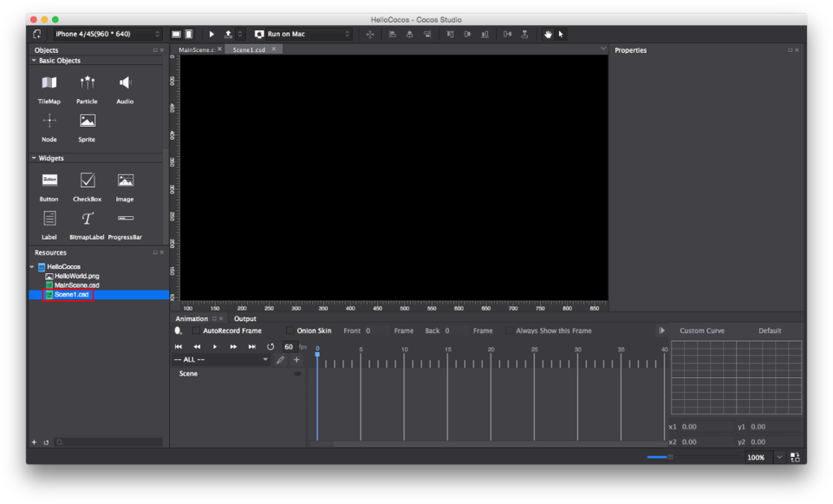This screenshot has width=833, height=504.
Task: Click the align horizontal center icon
Action: (410, 34)
